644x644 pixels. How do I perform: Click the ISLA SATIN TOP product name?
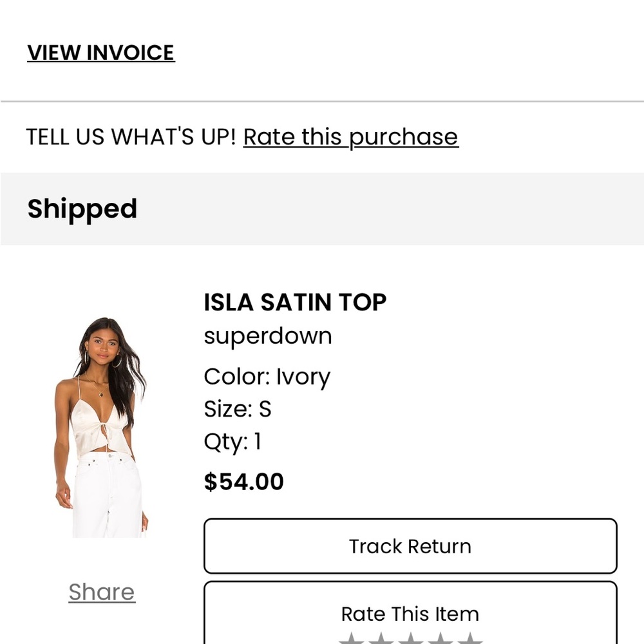pyautogui.click(x=295, y=302)
